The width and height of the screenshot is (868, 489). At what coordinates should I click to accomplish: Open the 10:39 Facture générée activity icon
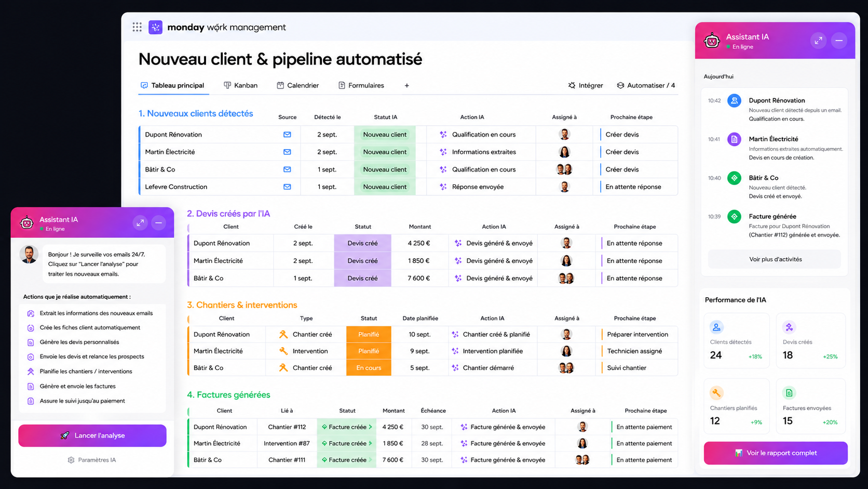click(x=734, y=217)
